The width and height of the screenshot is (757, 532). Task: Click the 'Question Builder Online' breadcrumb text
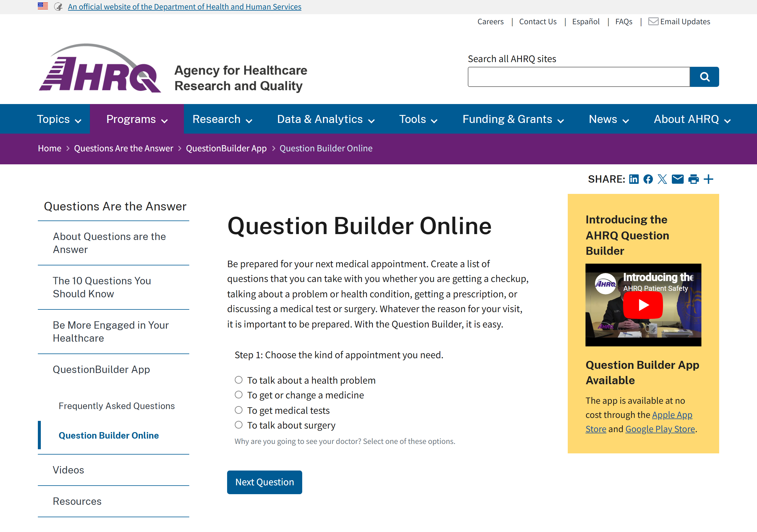point(326,148)
